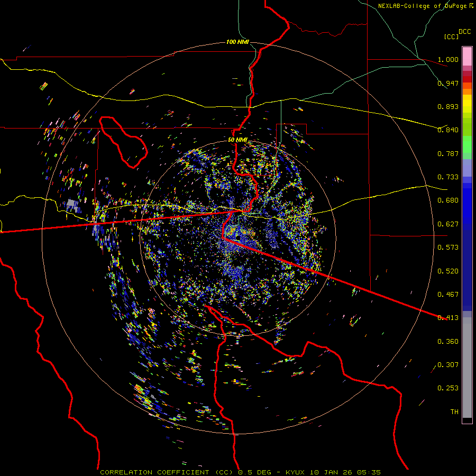Select the 0.840 color bar value

[448, 130]
